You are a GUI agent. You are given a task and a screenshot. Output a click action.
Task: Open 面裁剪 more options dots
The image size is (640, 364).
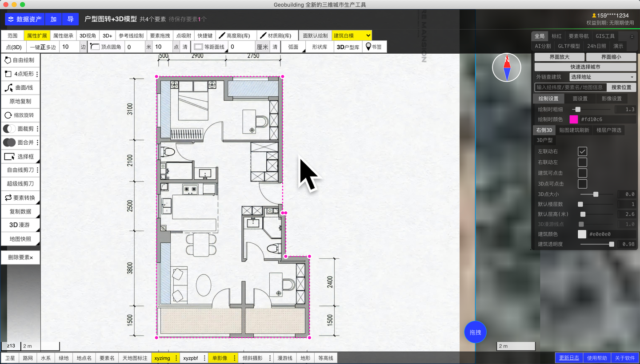click(37, 129)
